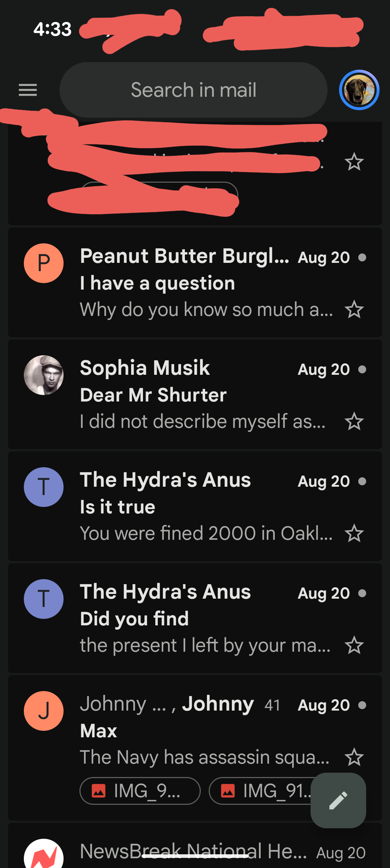Star the "Is it true" email

pyautogui.click(x=354, y=533)
